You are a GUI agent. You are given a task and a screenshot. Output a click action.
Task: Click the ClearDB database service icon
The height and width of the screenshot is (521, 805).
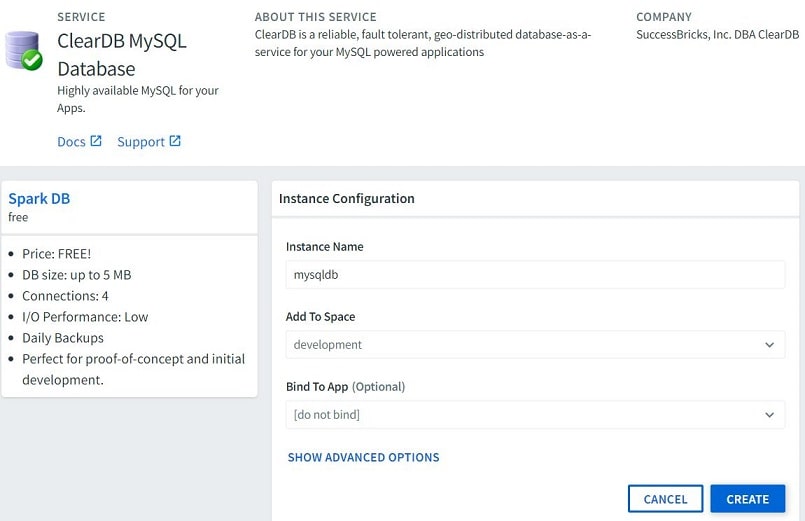coord(24,51)
